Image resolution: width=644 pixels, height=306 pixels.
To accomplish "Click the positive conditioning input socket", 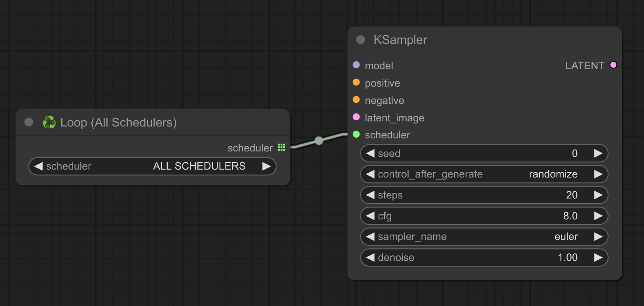I will click(x=356, y=82).
